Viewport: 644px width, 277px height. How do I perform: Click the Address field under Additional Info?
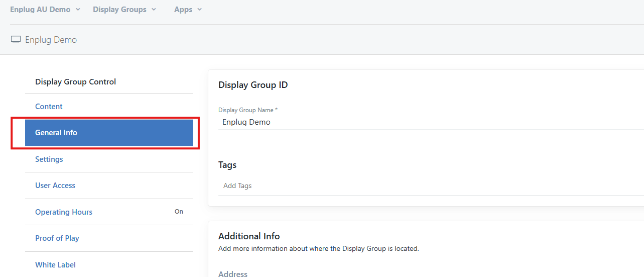coord(233,274)
